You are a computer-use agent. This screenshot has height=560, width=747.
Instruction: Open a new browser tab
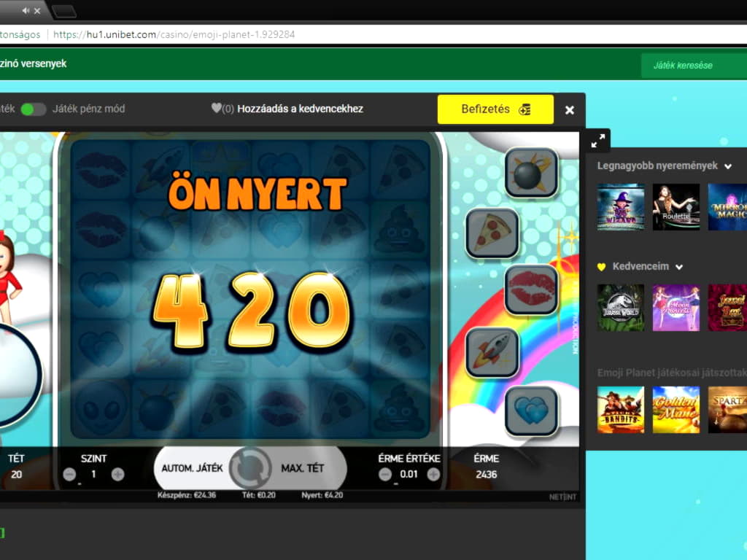64,12
